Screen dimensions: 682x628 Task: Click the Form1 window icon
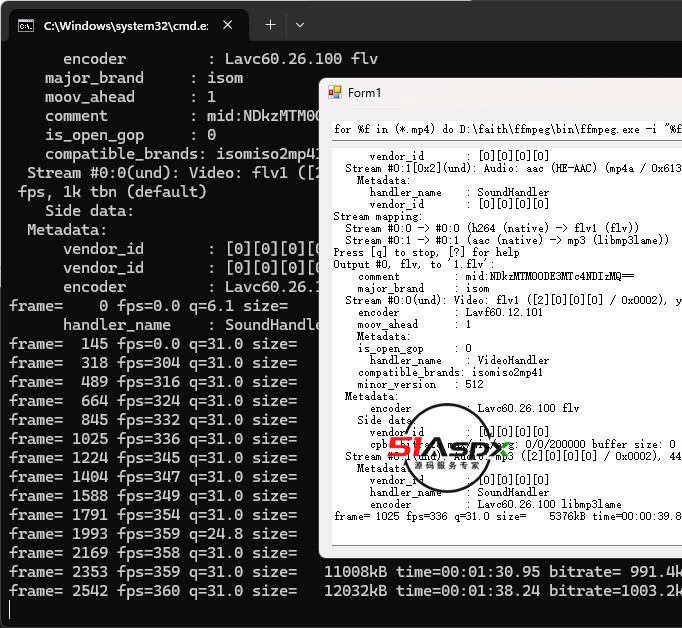coord(334,93)
